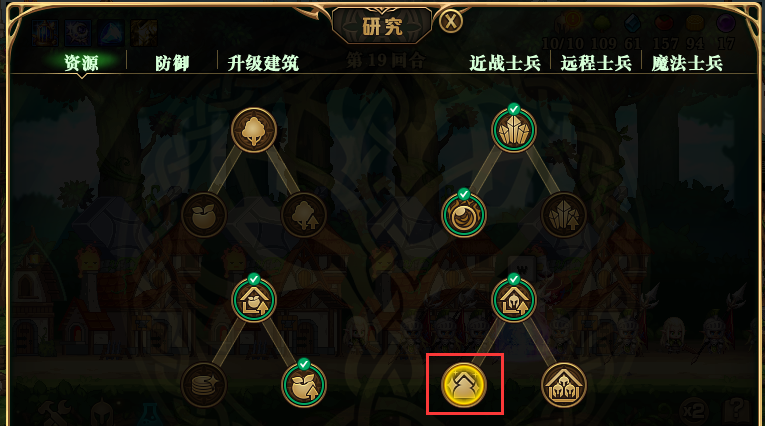765x426 pixels.
Task: Select the apple food research node
Action: 204,215
